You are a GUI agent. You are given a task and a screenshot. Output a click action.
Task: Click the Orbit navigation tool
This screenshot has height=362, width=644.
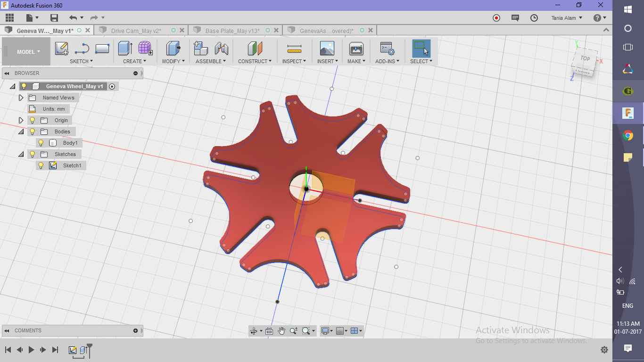pyautogui.click(x=255, y=331)
